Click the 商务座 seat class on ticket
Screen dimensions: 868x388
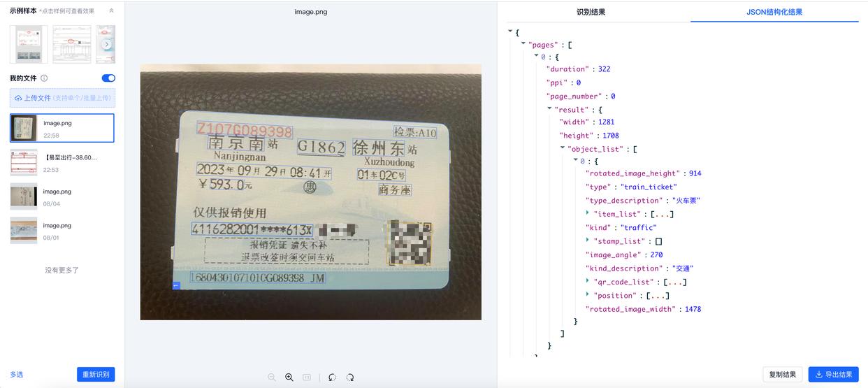click(x=395, y=189)
